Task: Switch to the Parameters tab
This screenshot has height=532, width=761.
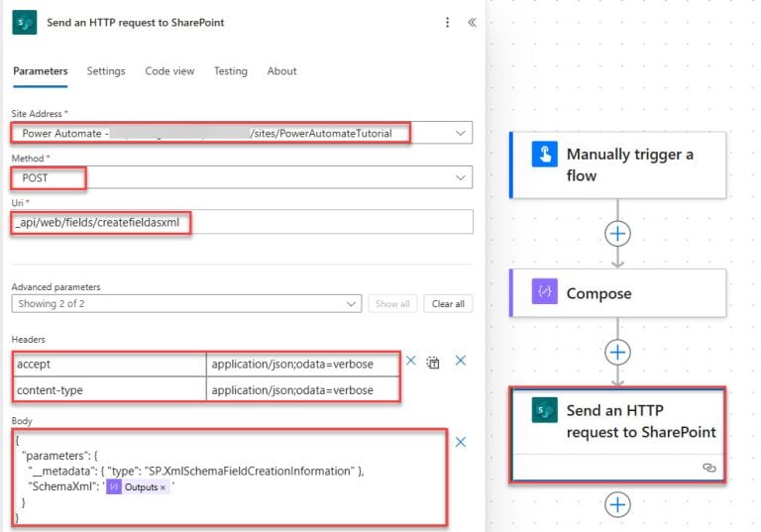Action: click(41, 71)
